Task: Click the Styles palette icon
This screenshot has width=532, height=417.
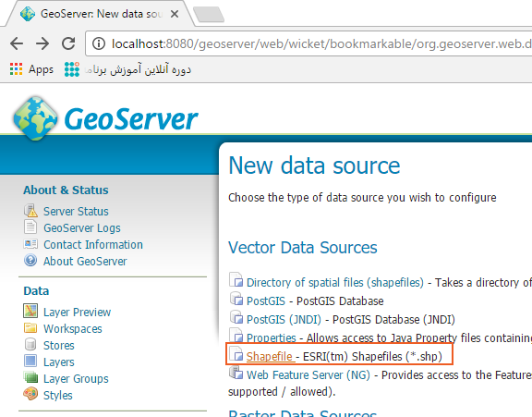Action: 30,394
